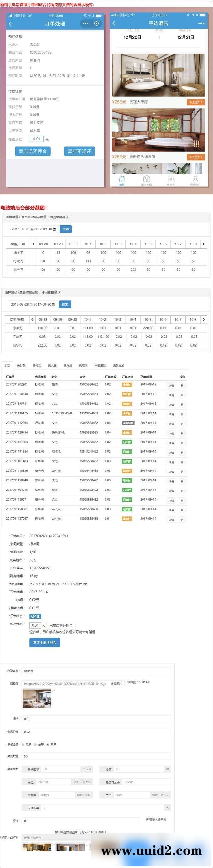Image resolution: width=213 pixels, height=868 pixels.
Task: Click the 维护房量 date range input
Action: (34, 229)
